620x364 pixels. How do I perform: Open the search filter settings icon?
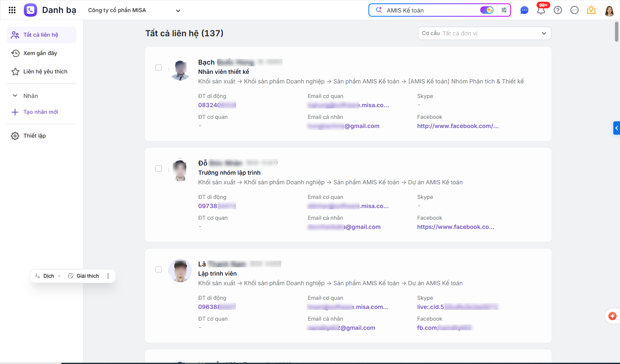click(x=504, y=10)
